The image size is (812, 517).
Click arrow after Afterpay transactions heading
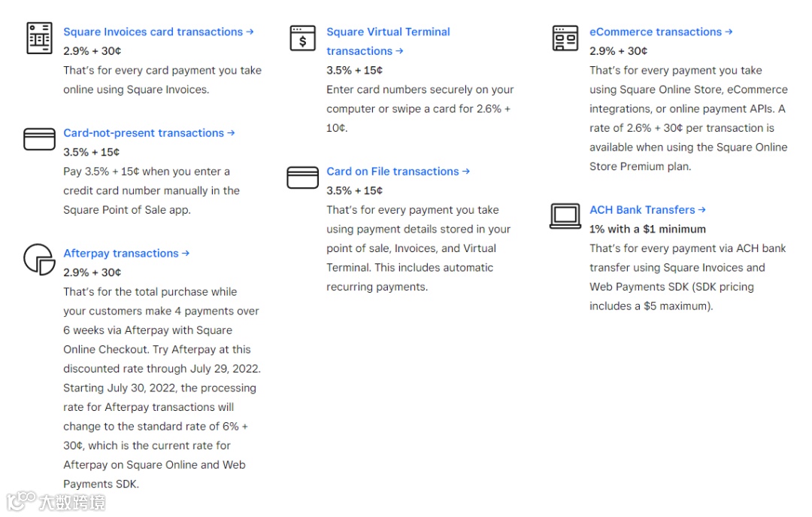pyautogui.click(x=186, y=253)
